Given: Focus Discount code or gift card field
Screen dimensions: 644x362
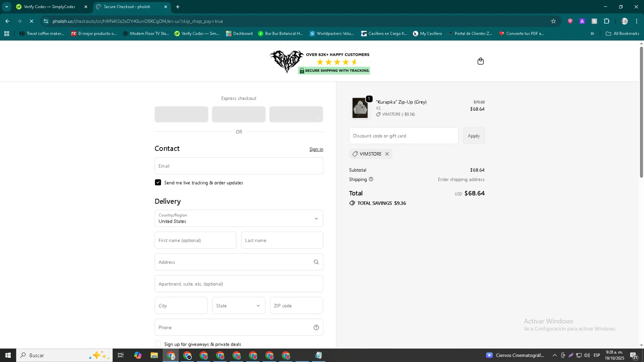Looking at the screenshot, I should point(404,136).
